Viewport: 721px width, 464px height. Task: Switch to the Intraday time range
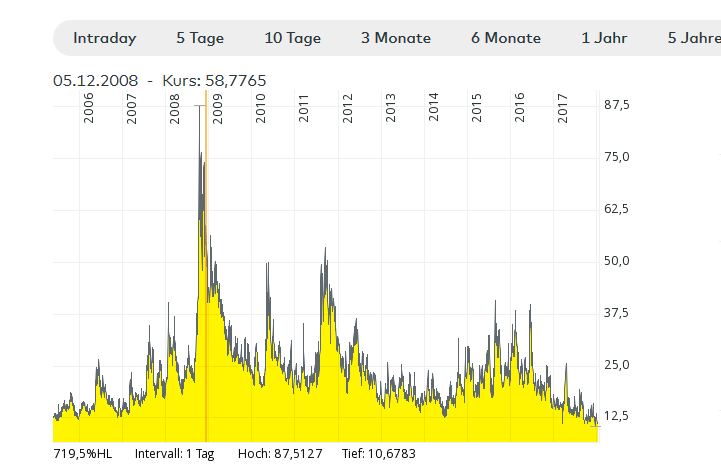pos(104,38)
